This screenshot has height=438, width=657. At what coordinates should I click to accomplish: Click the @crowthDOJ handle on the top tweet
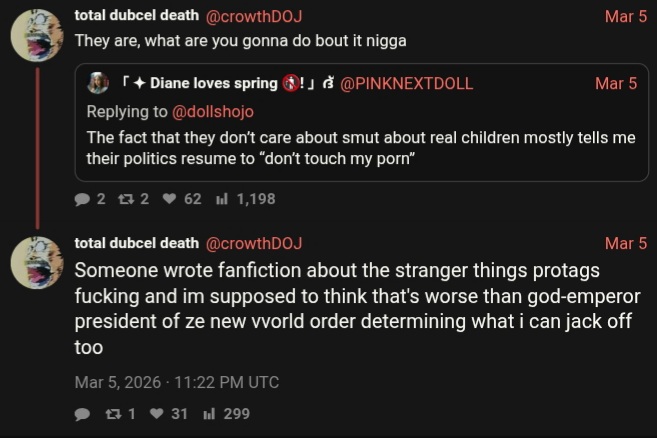click(x=254, y=16)
